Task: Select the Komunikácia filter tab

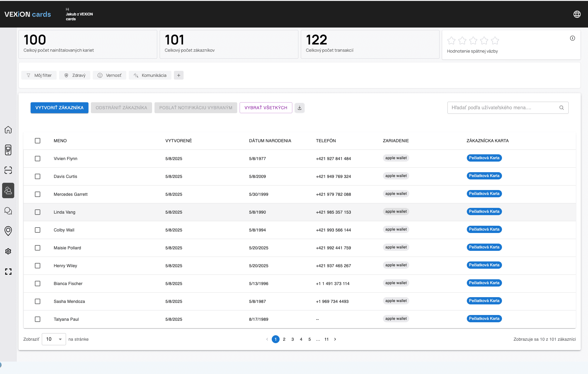Action: pyautogui.click(x=150, y=75)
